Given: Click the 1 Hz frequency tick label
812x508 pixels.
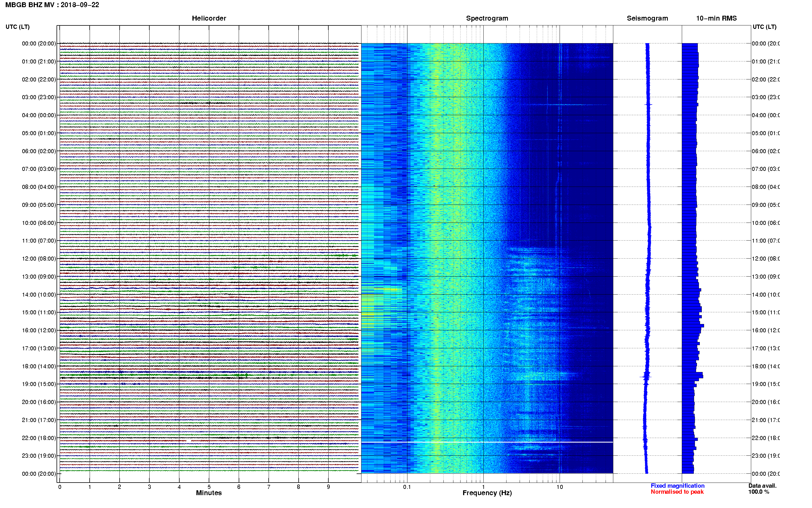Looking at the screenshot, I should pos(483,487).
